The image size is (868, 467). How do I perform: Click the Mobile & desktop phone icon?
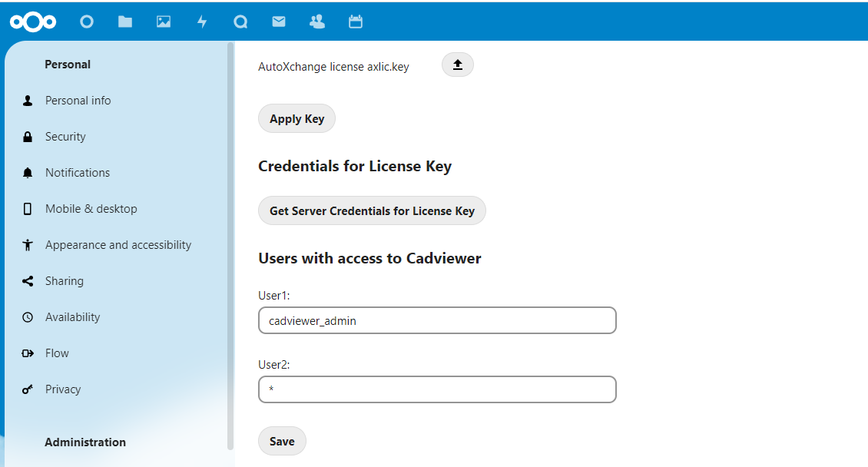(x=28, y=209)
